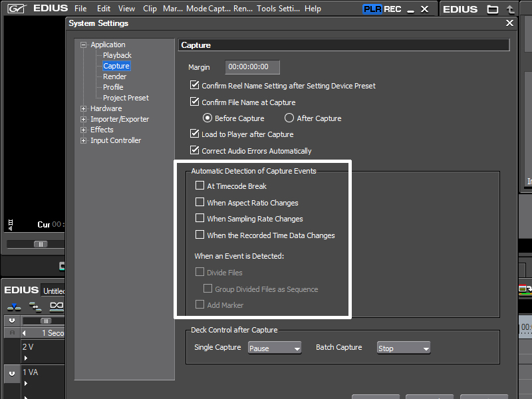532x399 pixels.
Task: Toggle insert/overwrite mode icon on timeline
Action: (x=14, y=307)
